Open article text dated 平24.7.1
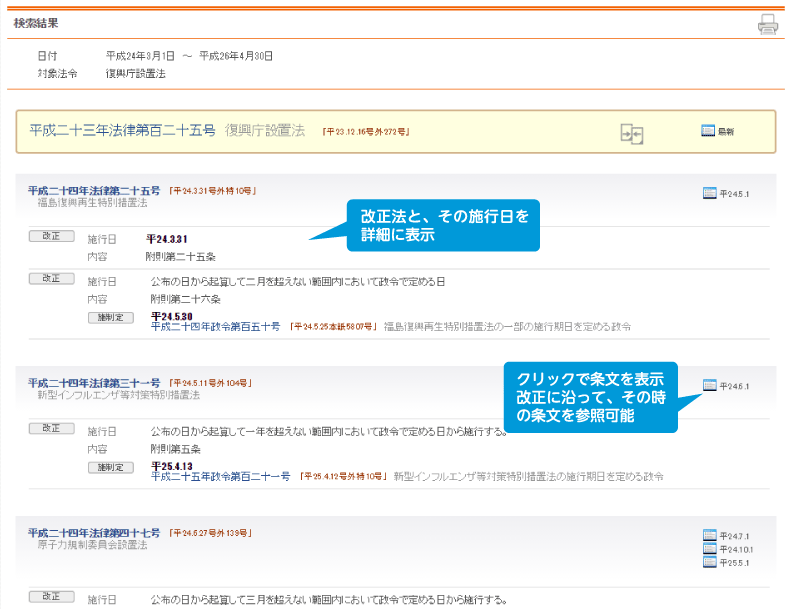Image resolution: width=790 pixels, height=609 pixels. (x=709, y=535)
